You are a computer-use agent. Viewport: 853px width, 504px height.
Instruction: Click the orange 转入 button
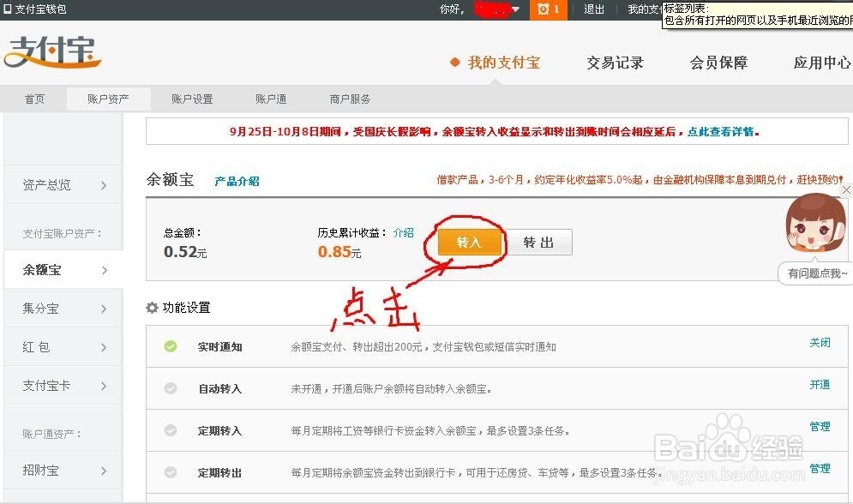click(x=470, y=242)
